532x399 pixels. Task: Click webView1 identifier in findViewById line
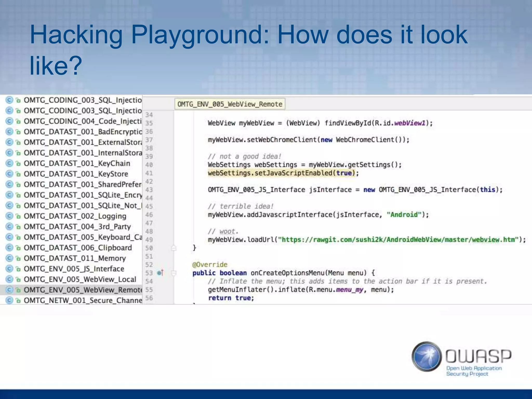pyautogui.click(x=410, y=123)
